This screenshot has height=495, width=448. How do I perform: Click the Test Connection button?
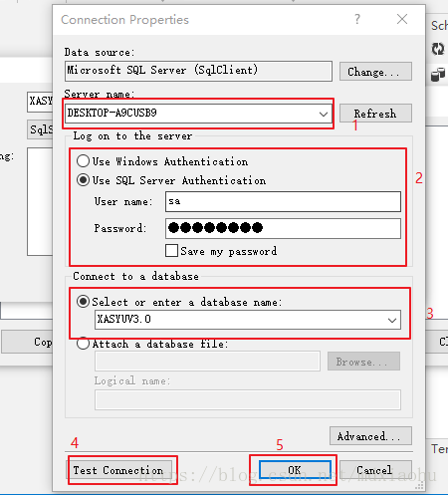click(x=120, y=470)
